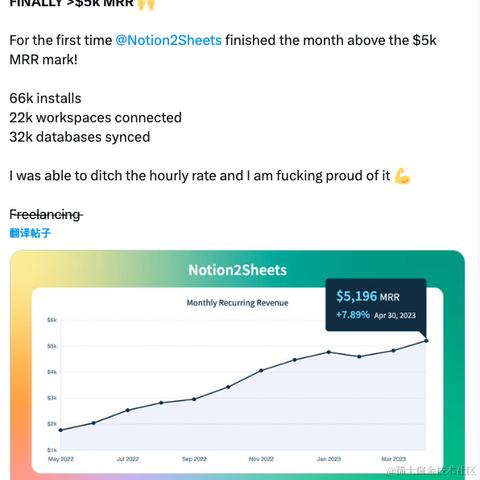Click the Nov 2022 data point

tap(261, 370)
